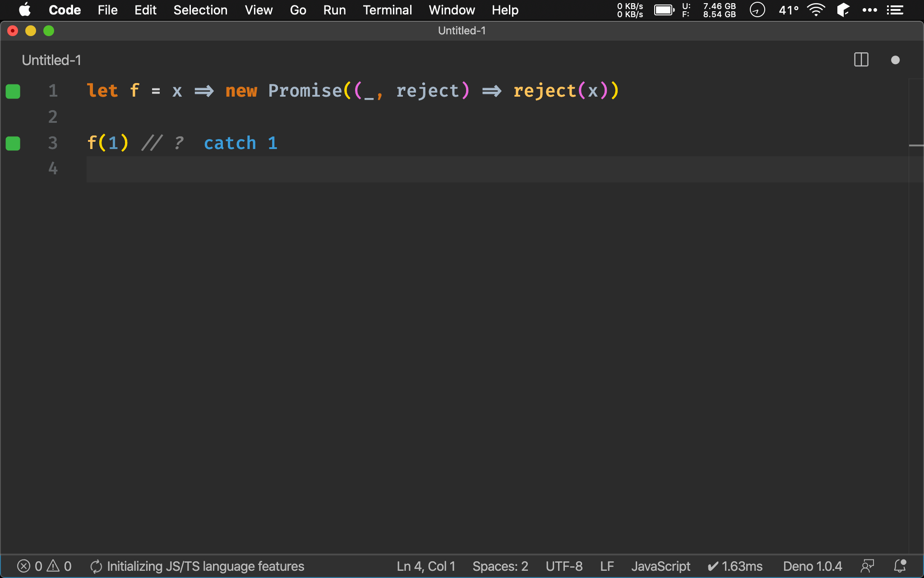
Task: Click Ln 4, Col 1 go-to-line button
Action: click(426, 566)
